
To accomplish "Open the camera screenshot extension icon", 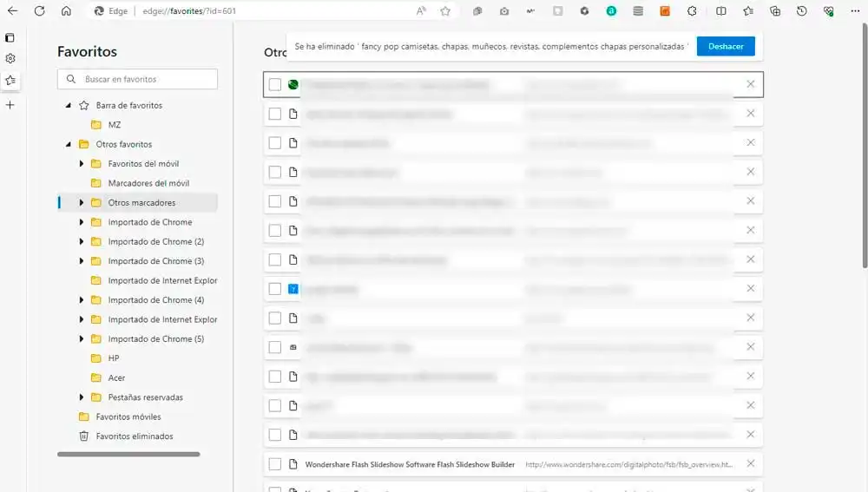I will [x=504, y=11].
